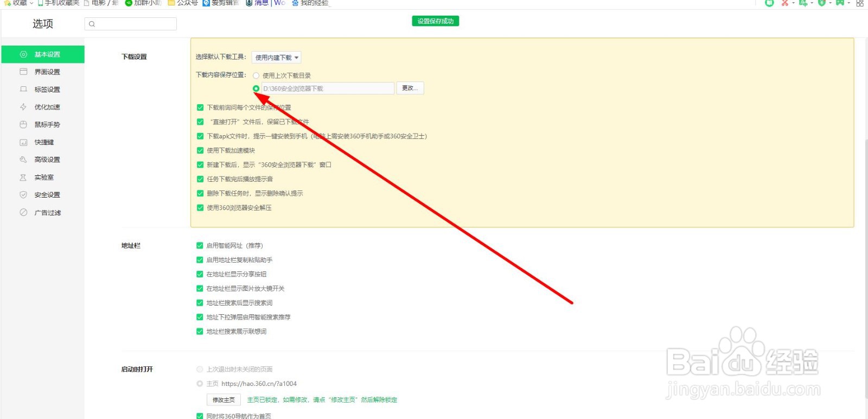Click the red scissors screenshot icon
This screenshot has height=419, width=868.
pos(784,3)
